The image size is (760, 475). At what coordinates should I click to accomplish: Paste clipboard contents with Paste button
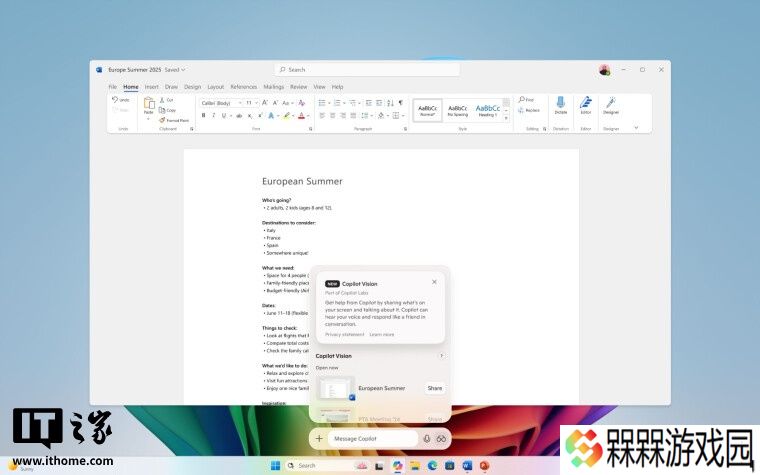click(x=149, y=108)
